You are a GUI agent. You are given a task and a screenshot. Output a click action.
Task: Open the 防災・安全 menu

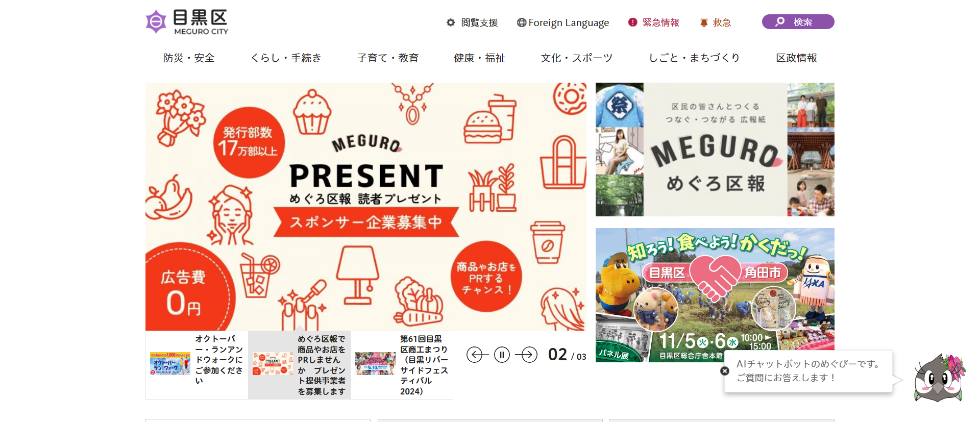[x=189, y=58]
